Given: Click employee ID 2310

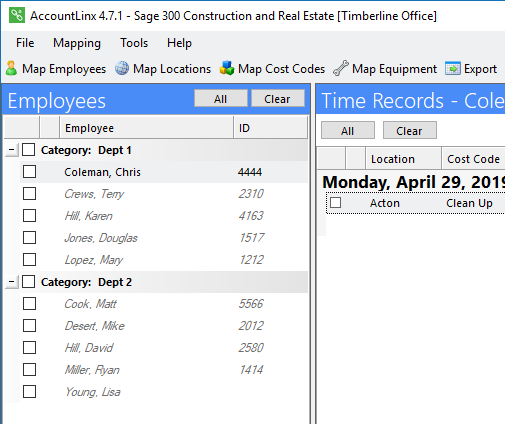Looking at the screenshot, I should [251, 194].
